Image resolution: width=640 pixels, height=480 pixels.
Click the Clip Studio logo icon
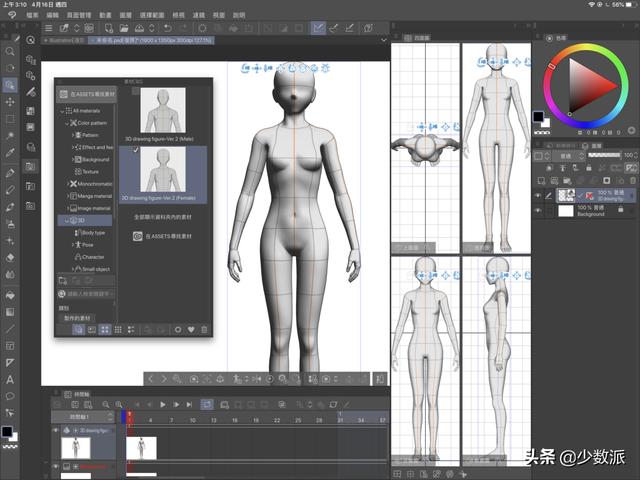12,15
